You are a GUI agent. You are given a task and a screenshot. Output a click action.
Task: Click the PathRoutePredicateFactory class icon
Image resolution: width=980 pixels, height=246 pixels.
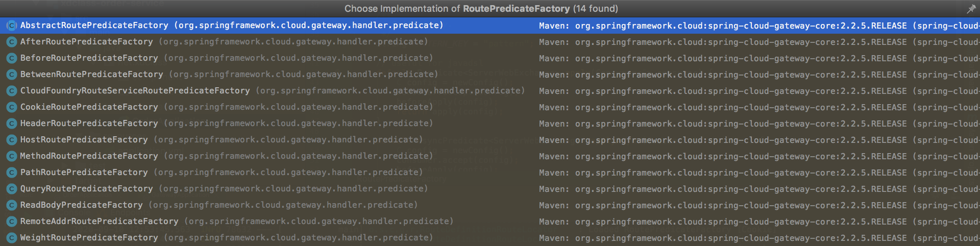[11, 173]
